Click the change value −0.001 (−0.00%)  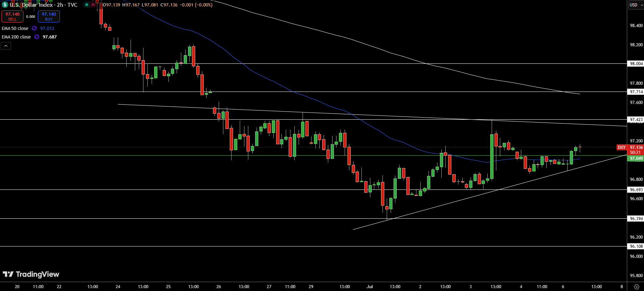[196, 5]
